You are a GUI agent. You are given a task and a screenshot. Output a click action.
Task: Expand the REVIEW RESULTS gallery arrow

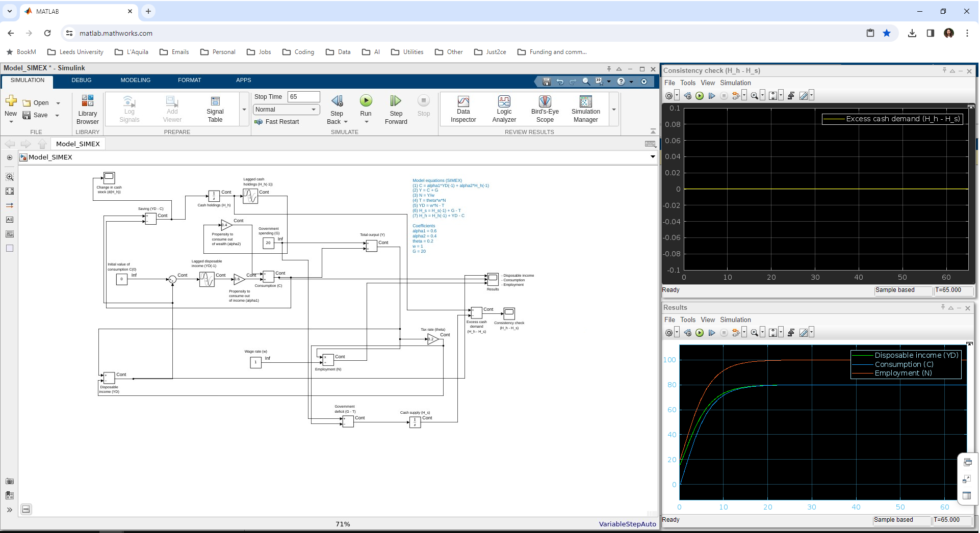(x=614, y=110)
